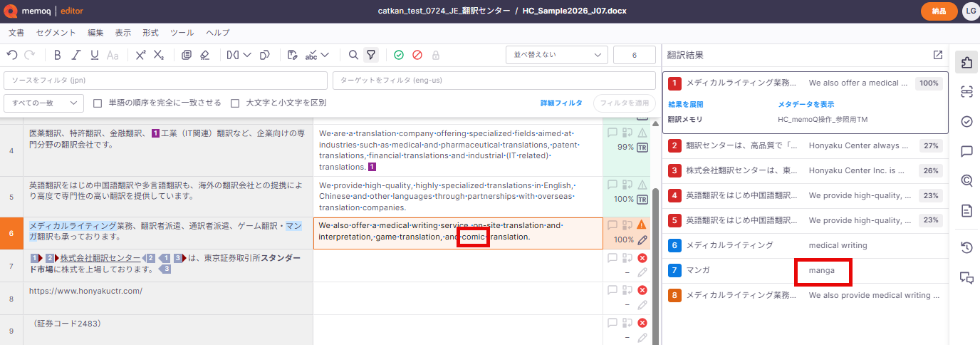This screenshot has width=980, height=345.
Task: Click the green confirm segment checkmark
Action: (x=399, y=55)
